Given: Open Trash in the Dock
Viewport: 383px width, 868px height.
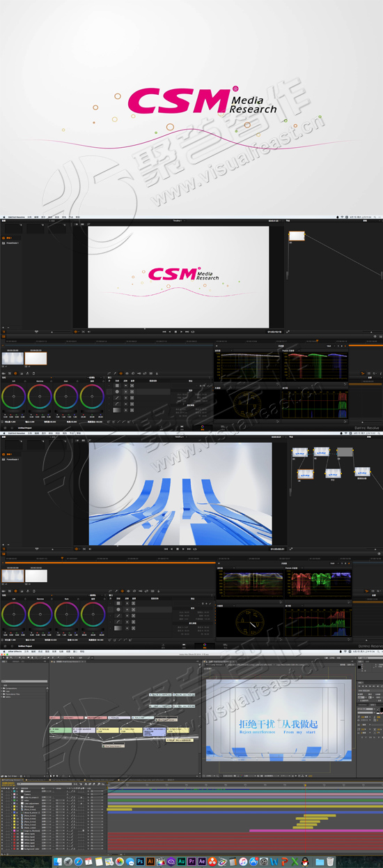Looking at the screenshot, I should (x=330, y=862).
